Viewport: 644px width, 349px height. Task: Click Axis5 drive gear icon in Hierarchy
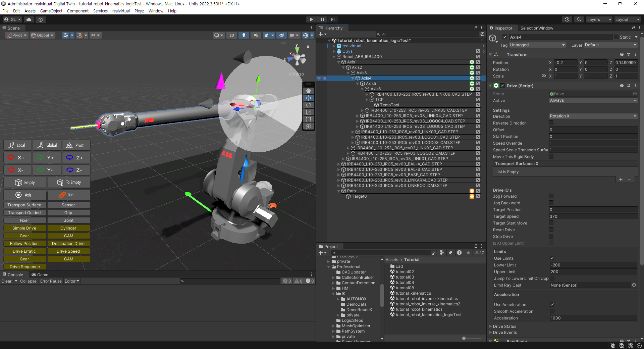click(x=472, y=84)
